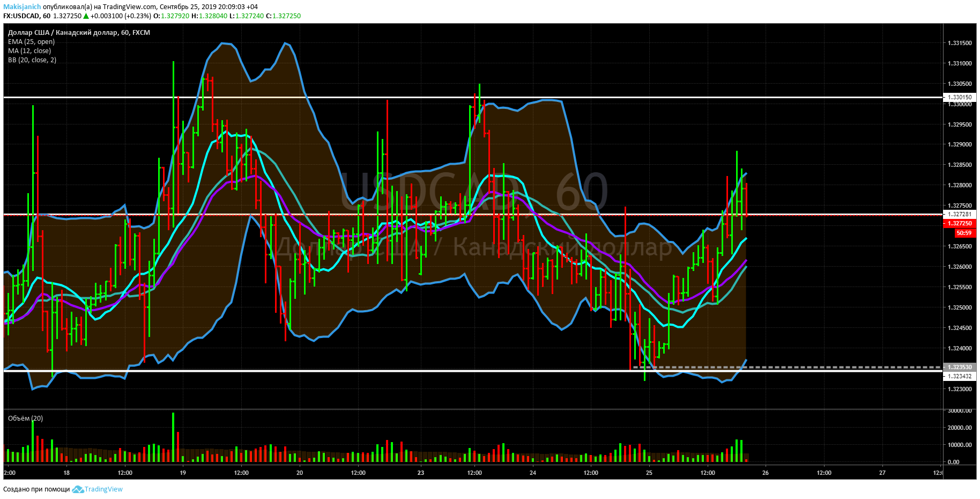This screenshot has height=499, width=980.
Task: Click the Объём (20) volume pane label
Action: pyautogui.click(x=25, y=419)
